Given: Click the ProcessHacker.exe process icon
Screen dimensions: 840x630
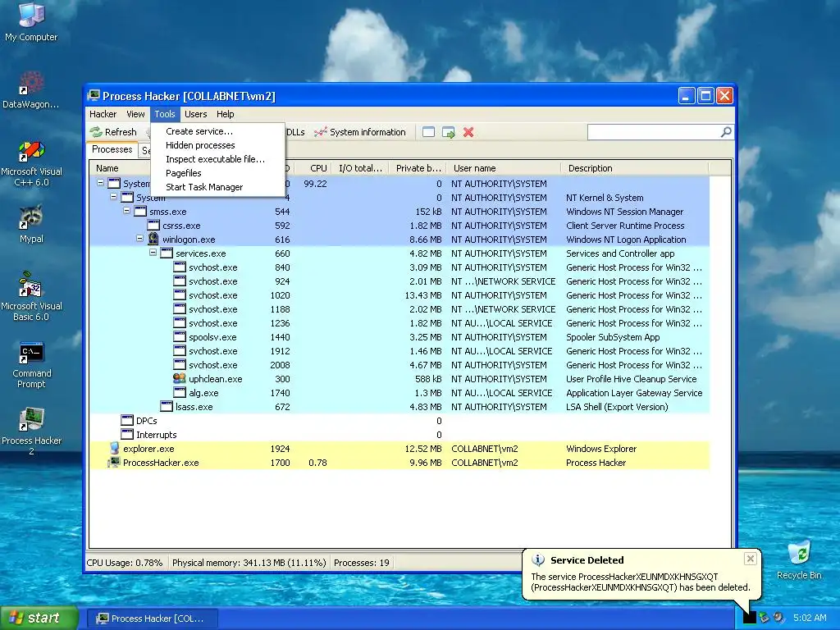Looking at the screenshot, I should pos(113,462).
